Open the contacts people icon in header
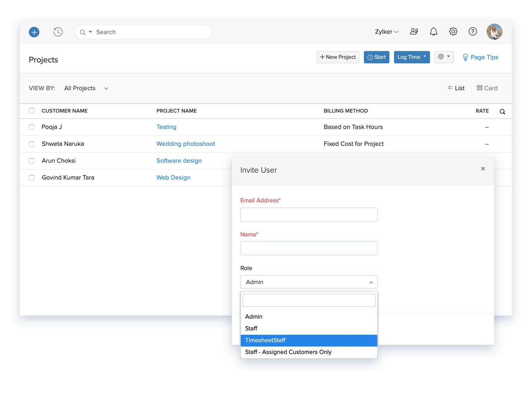532x399 pixels. coord(414,32)
